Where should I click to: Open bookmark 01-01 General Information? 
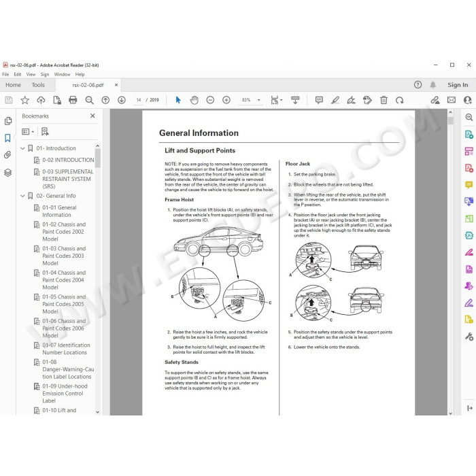[60, 211]
